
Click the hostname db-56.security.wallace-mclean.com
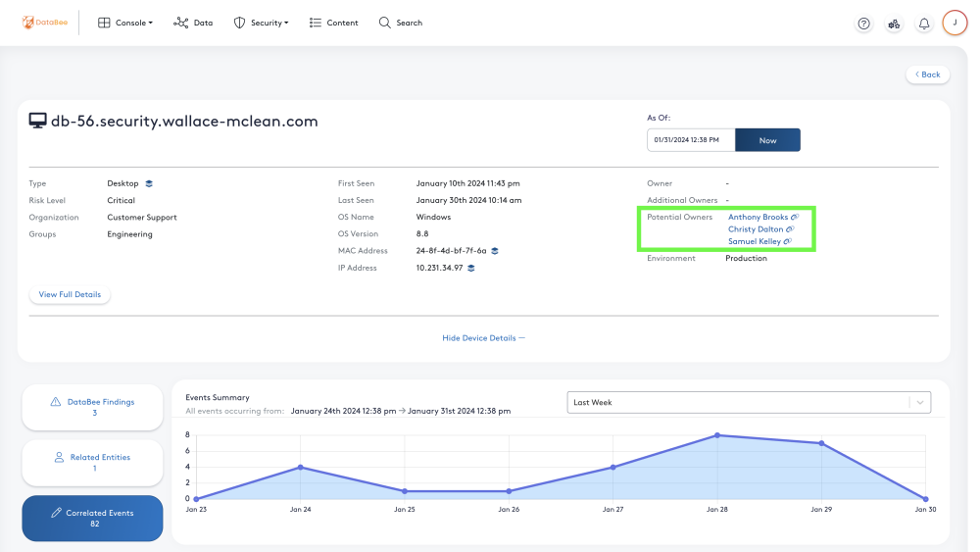(184, 122)
